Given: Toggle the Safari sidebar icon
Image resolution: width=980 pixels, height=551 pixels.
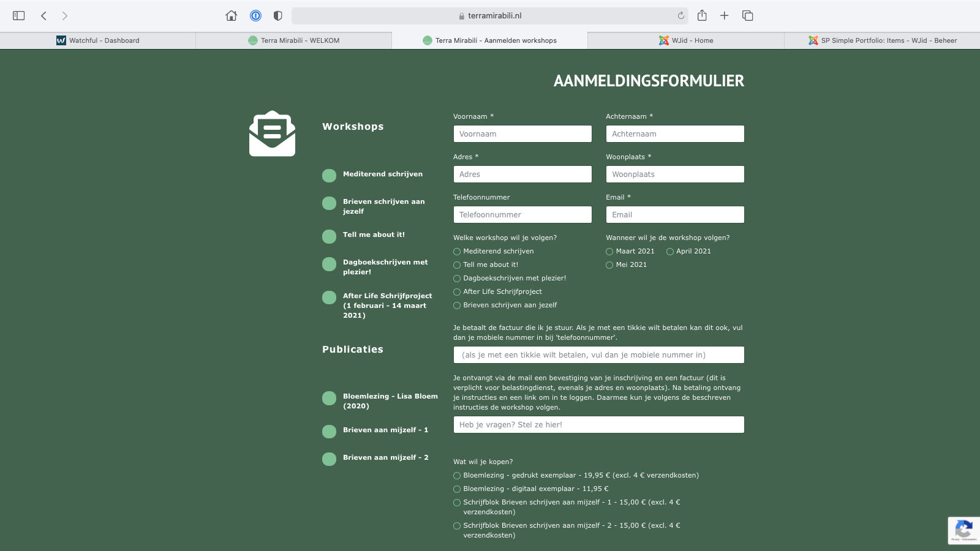Looking at the screenshot, I should [19, 16].
